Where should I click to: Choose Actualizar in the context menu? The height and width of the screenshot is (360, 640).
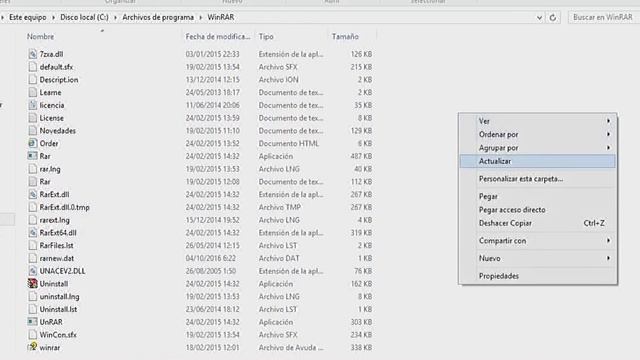pos(538,161)
